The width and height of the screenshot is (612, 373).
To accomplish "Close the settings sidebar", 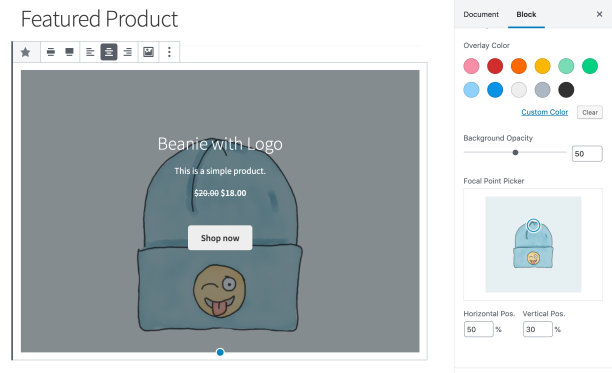I will [x=600, y=14].
